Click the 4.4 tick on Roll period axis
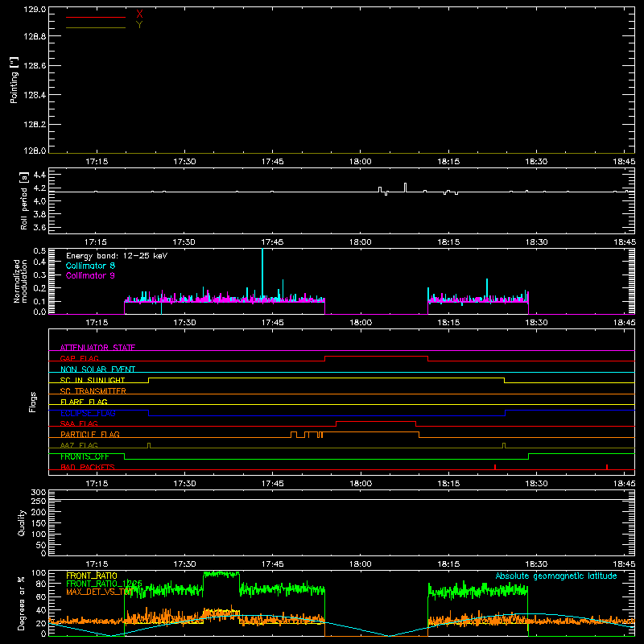This screenshot has width=644, height=644. click(39, 175)
